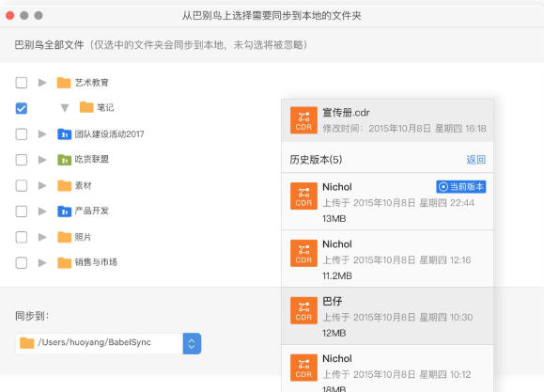The image size is (544, 392).
Task: Click the green shared folder icon for 吃货联盟
Action: pos(64,160)
